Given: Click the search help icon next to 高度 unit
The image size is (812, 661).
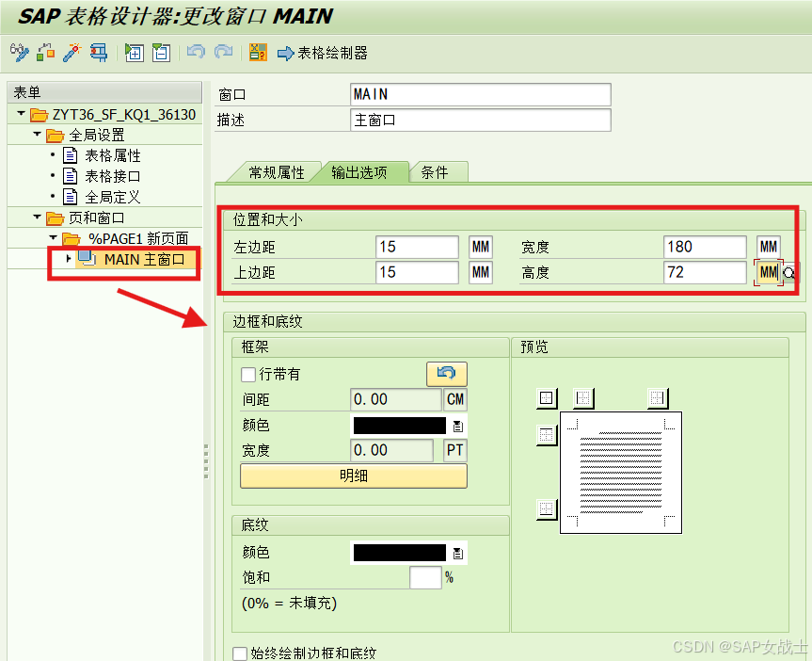Looking at the screenshot, I should (789, 273).
